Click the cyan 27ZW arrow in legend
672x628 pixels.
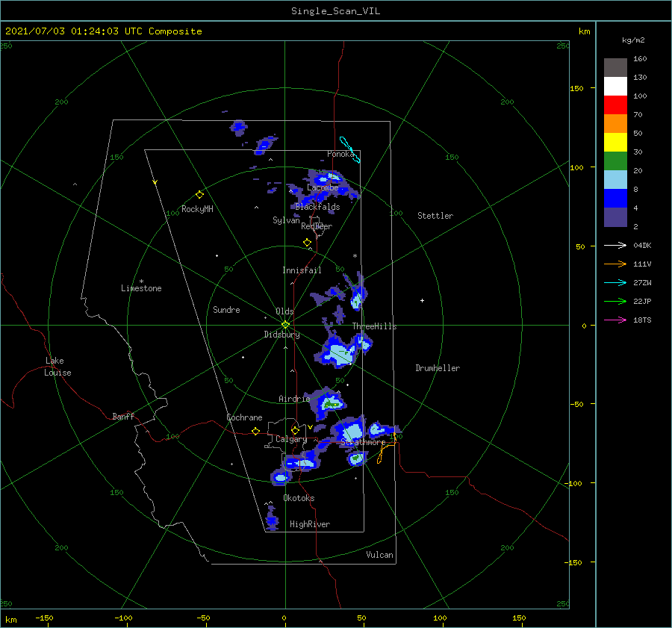615,282
